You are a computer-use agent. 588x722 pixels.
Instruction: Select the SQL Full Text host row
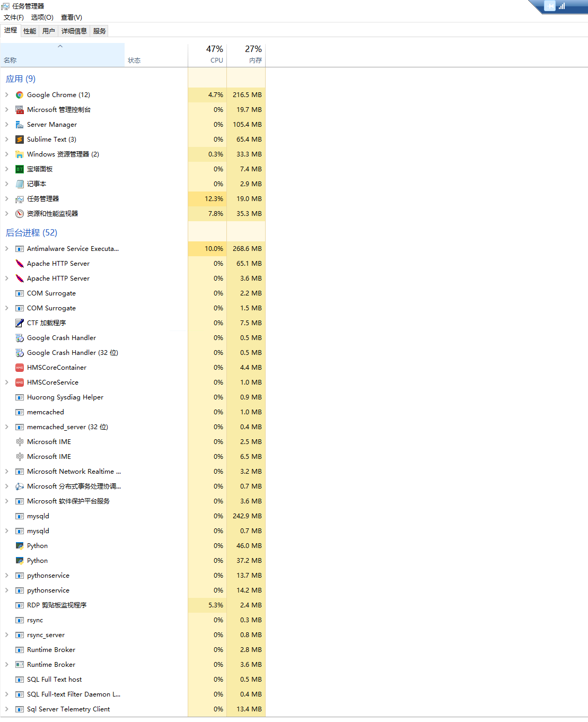coord(133,680)
